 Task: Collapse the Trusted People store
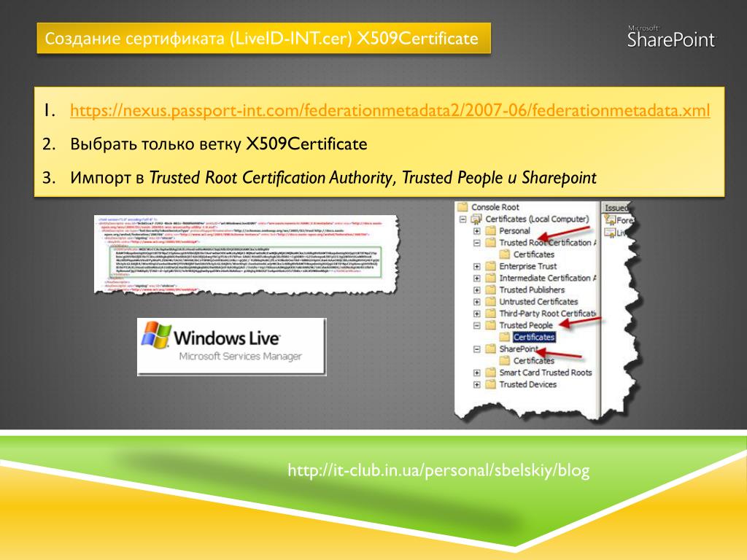[x=476, y=326]
